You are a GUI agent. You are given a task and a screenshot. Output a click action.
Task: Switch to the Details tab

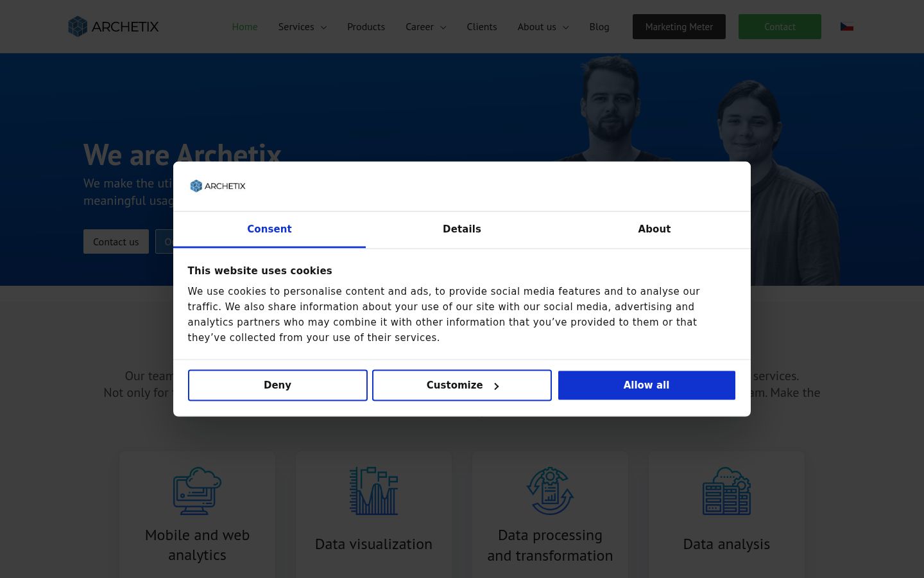[x=462, y=229]
